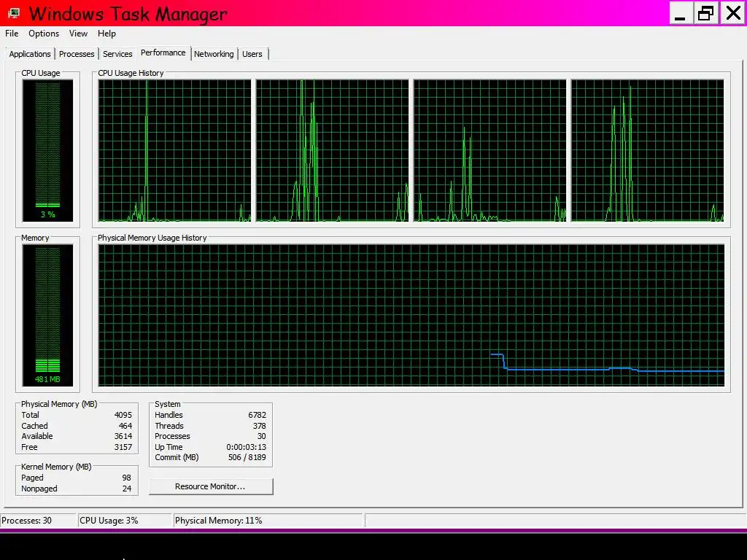Viewport: 747px width, 560px height.
Task: Click the Physical Memory Usage History label
Action: coord(152,238)
